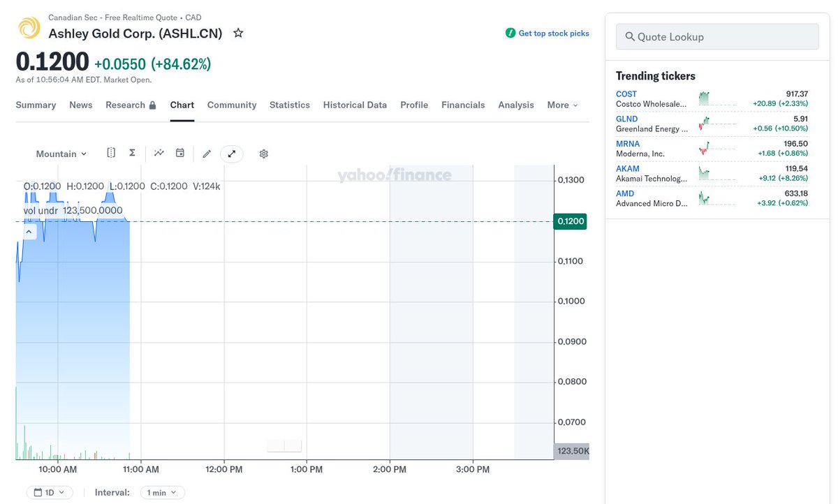Open MRNA sparkline chart
This screenshot has width=838, height=504.
tap(717, 149)
